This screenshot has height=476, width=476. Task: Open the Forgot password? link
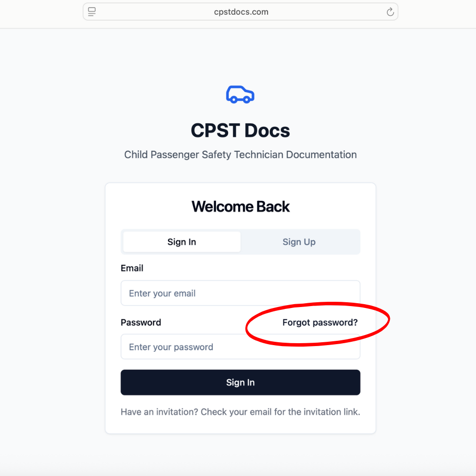coord(320,322)
